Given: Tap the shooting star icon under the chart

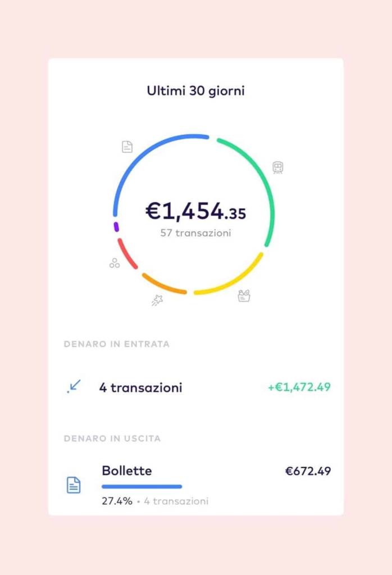Looking at the screenshot, I should pos(157,300).
